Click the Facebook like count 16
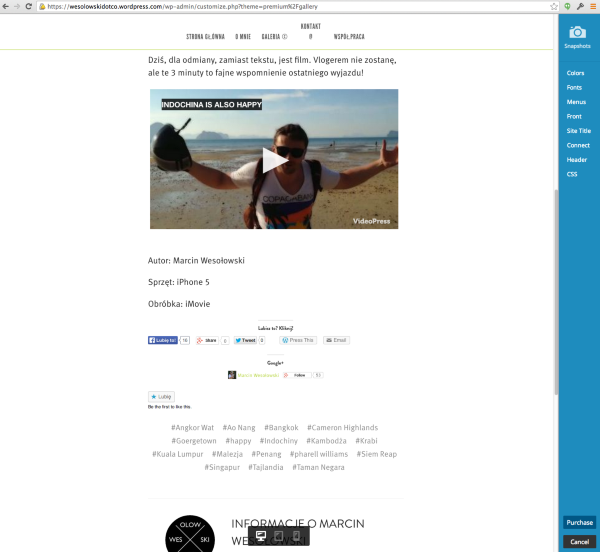This screenshot has height=552, width=600. pyautogui.click(x=185, y=340)
